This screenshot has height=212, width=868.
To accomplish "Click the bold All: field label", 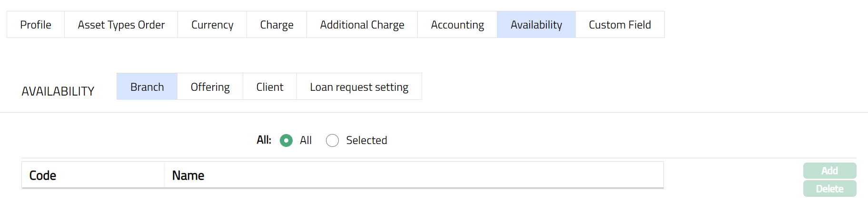I will tap(264, 140).
